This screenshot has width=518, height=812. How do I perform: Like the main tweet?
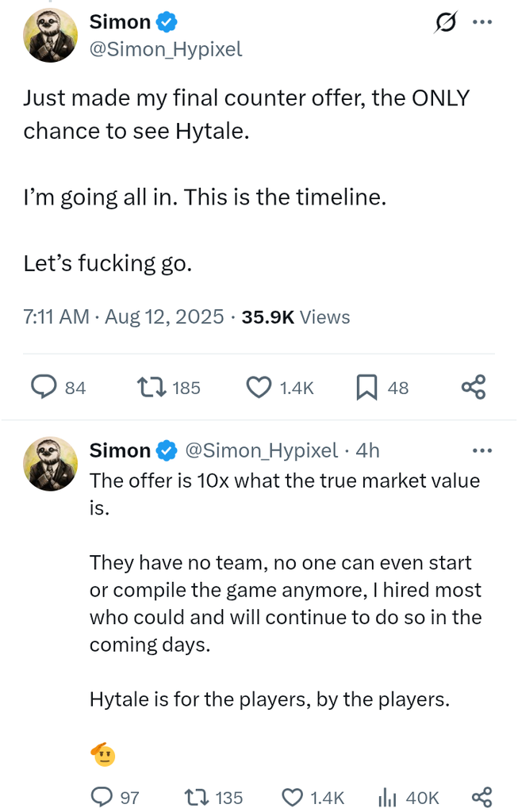coord(259,387)
